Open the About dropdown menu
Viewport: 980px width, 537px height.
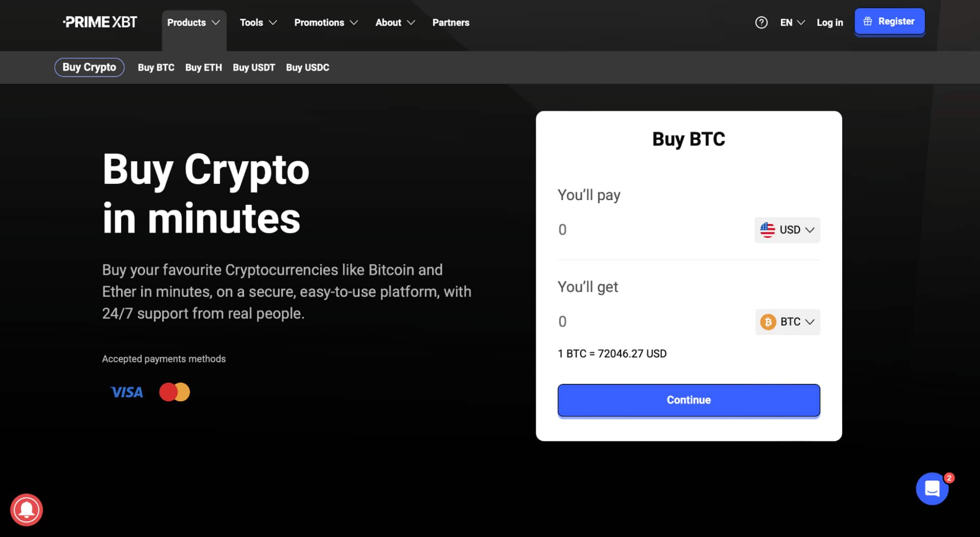(x=395, y=23)
